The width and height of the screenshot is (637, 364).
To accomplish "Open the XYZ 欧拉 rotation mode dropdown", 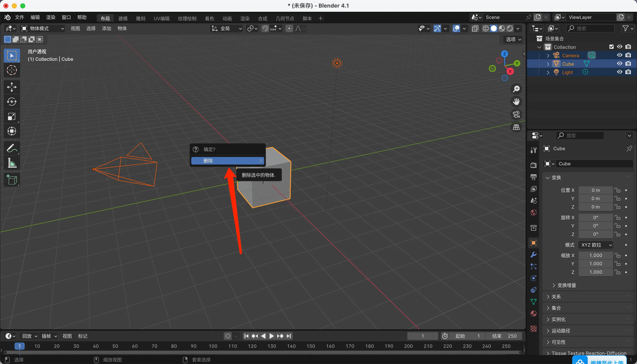I will 596,245.
